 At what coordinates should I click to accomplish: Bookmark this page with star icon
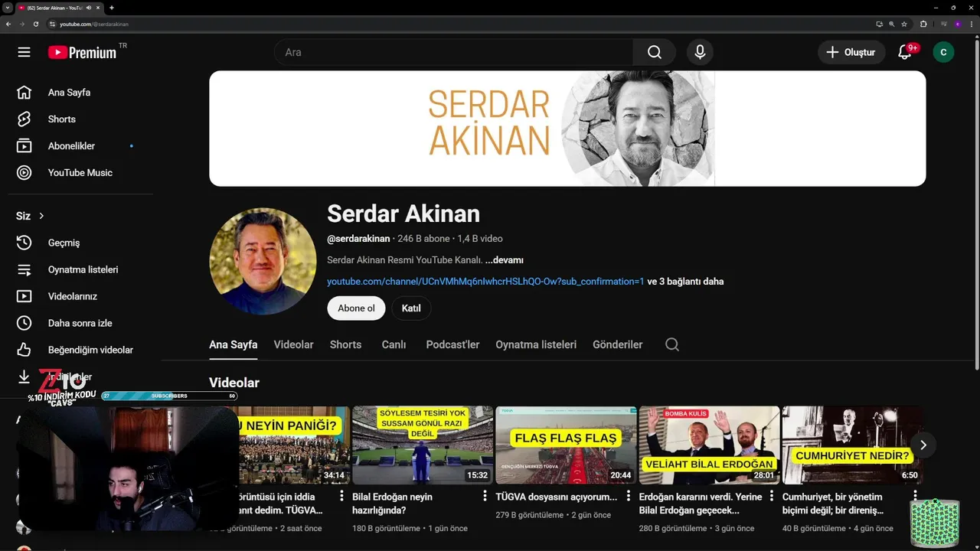click(x=904, y=24)
